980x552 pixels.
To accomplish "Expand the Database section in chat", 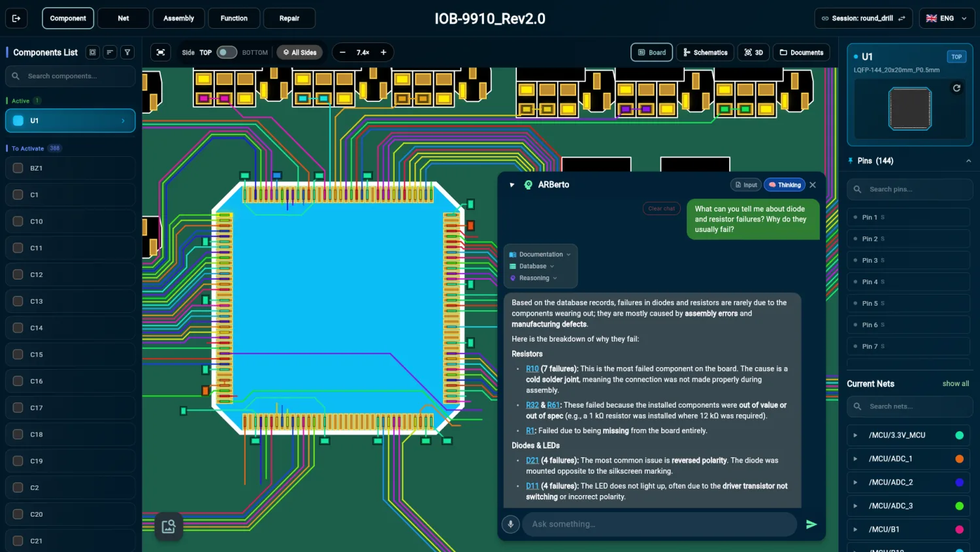I will coord(532,266).
